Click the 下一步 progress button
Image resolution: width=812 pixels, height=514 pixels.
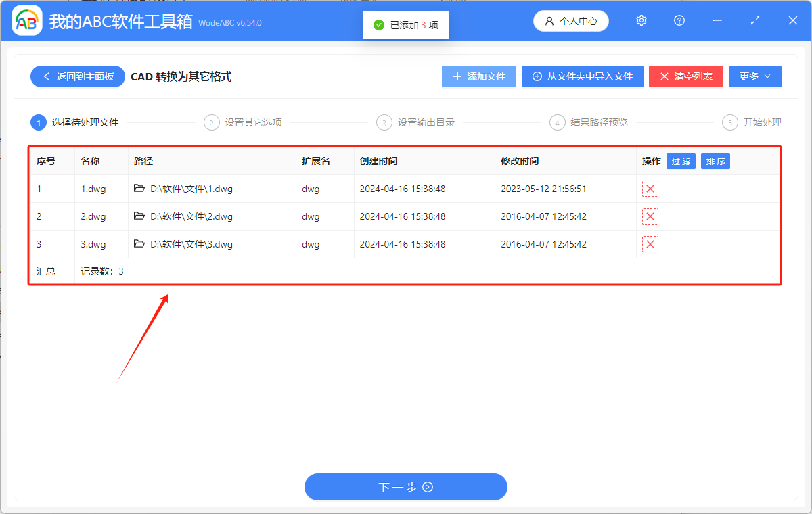tap(406, 487)
